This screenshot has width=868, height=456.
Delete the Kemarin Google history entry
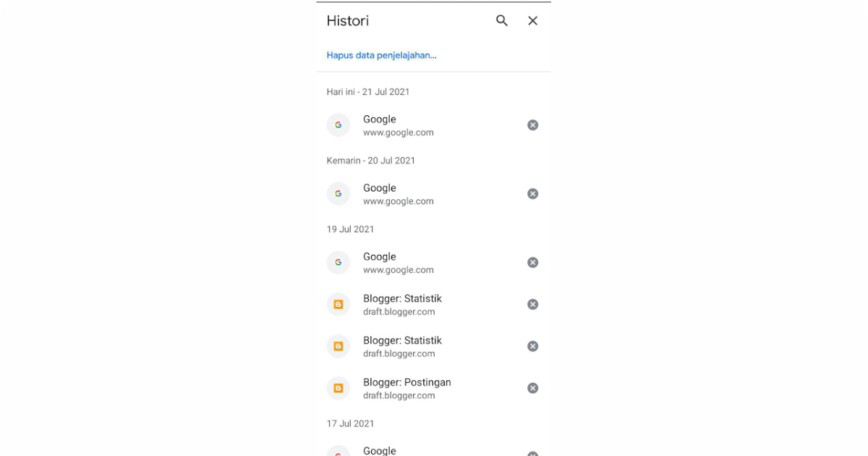coord(532,193)
